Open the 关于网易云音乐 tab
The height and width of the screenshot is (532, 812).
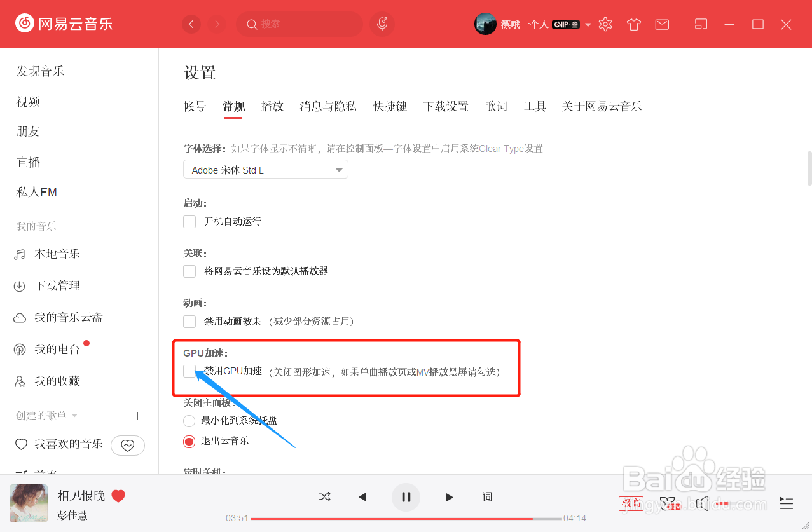602,106
